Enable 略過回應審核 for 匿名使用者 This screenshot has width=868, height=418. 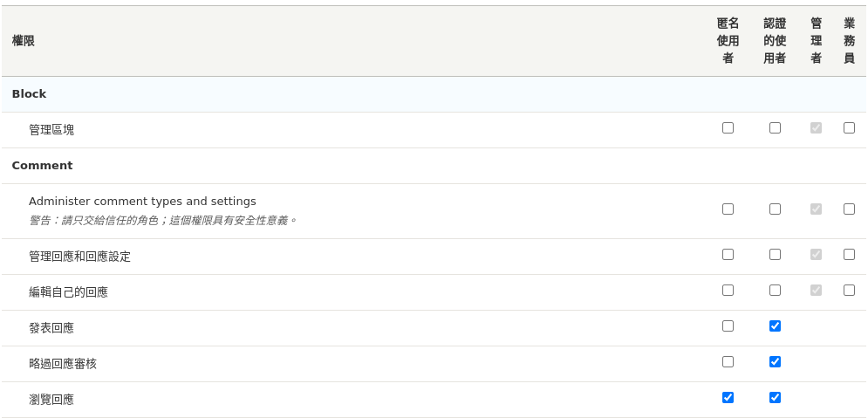point(728,361)
